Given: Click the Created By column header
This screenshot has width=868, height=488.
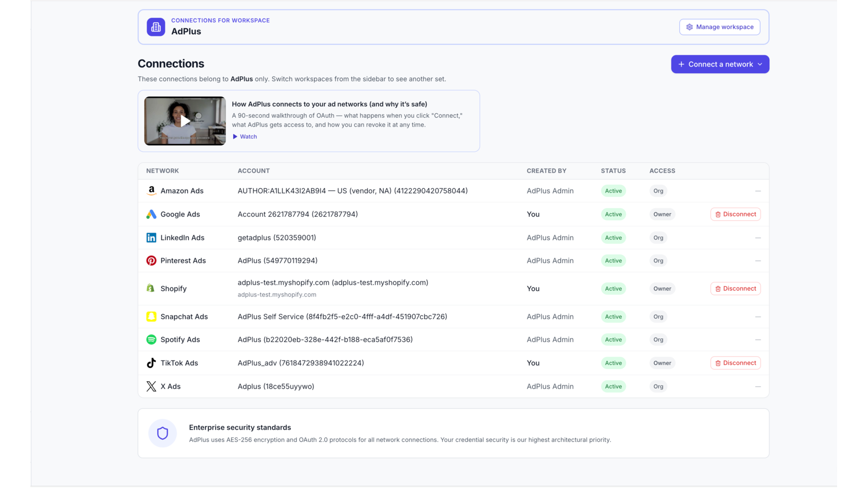Looking at the screenshot, I should click(x=546, y=171).
